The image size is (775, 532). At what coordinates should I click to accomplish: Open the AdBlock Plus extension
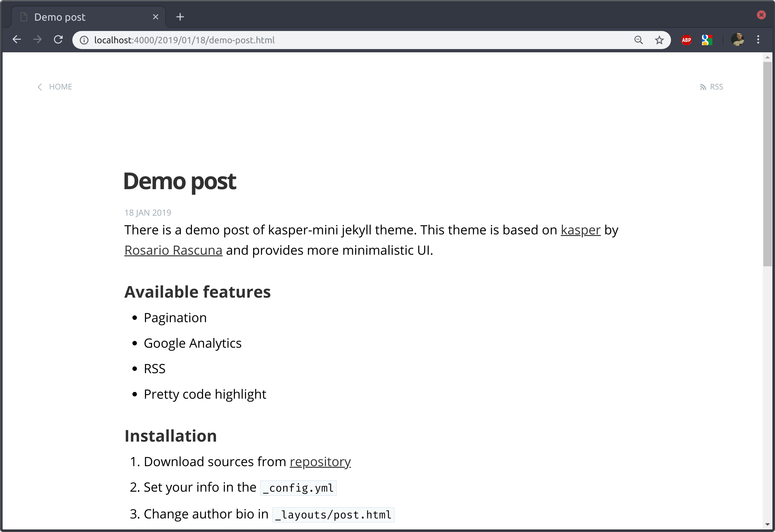(x=686, y=40)
